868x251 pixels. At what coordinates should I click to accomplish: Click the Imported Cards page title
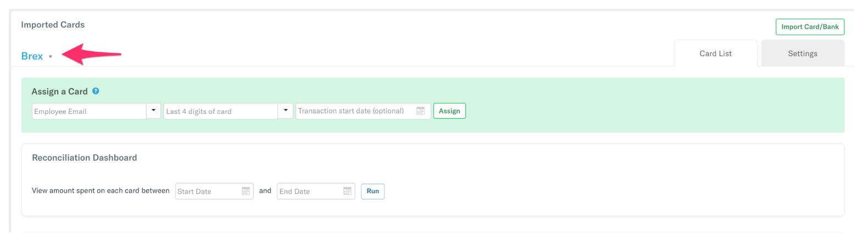pyautogui.click(x=53, y=25)
